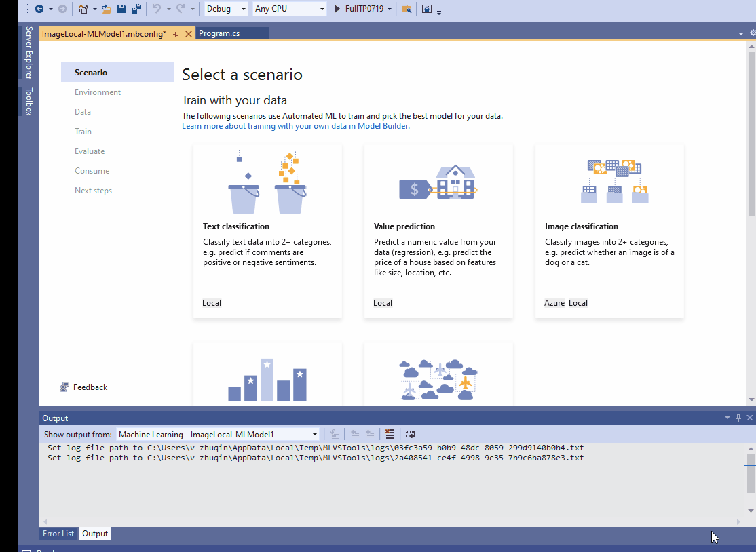Save the current file with the disk icon
The width and height of the screenshot is (756, 552).
(121, 9)
